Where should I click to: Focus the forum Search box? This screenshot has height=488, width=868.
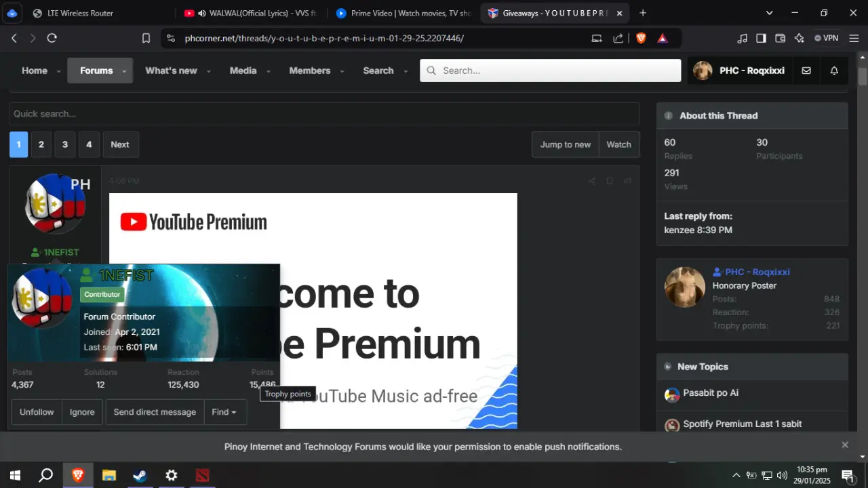551,70
